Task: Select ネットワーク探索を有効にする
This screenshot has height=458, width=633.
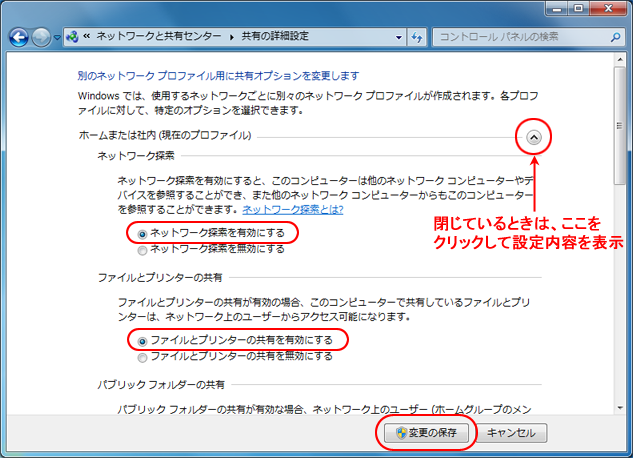Action: coord(212,233)
